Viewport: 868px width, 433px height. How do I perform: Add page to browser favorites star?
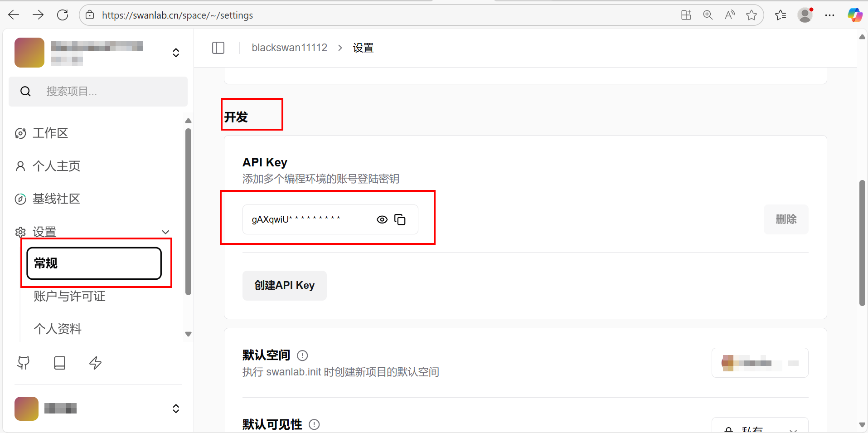point(752,15)
